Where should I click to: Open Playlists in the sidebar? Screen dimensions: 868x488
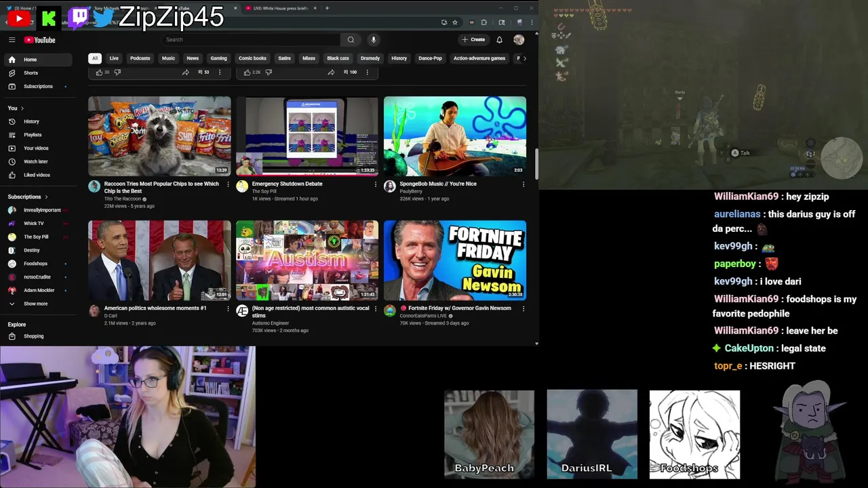coord(39,135)
